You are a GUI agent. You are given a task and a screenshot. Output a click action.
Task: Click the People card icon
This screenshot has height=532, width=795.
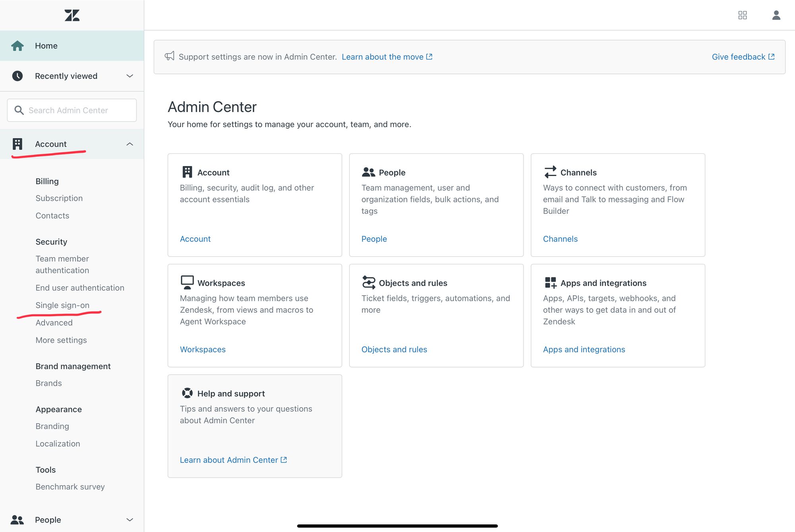tap(368, 172)
